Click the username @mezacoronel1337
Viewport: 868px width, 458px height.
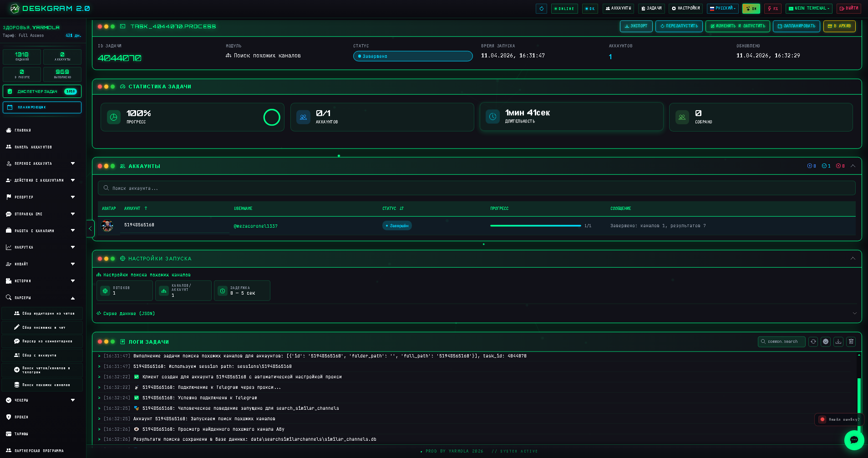pyautogui.click(x=255, y=226)
